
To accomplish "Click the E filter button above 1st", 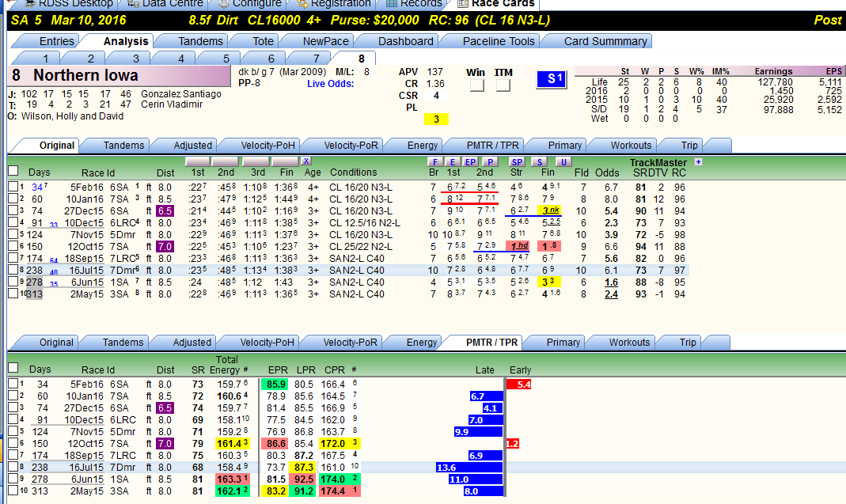I will [453, 162].
